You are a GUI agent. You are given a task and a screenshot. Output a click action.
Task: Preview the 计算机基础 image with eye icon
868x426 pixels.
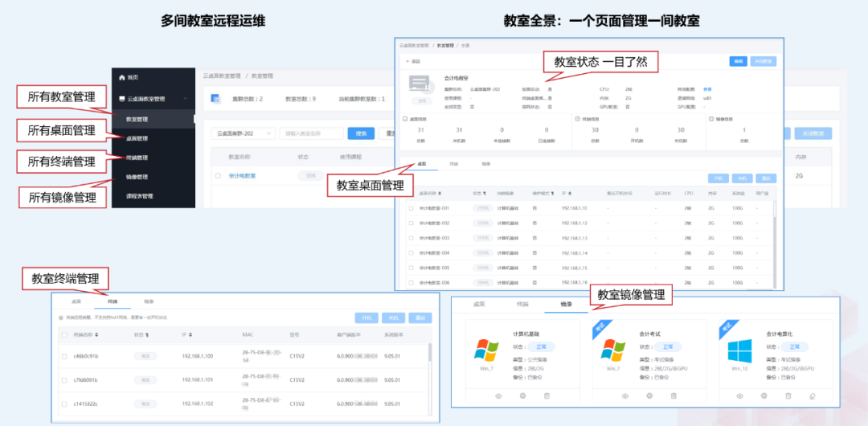pos(498,396)
